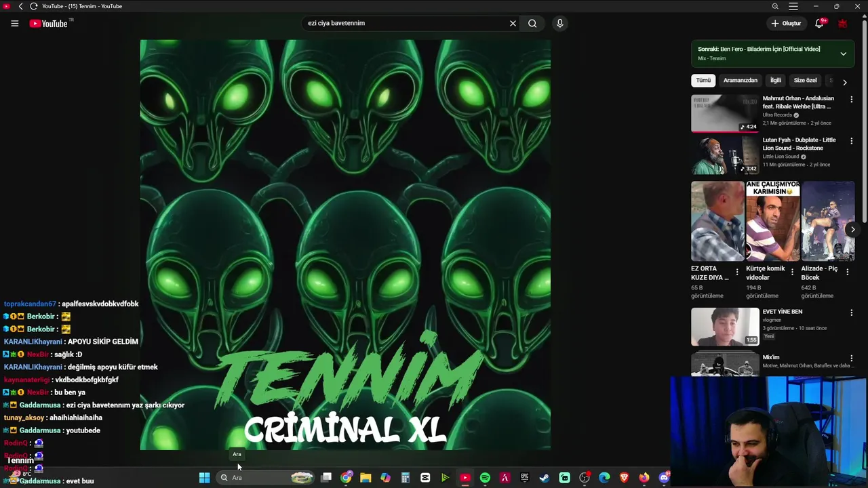Open Brave browser from the taskbar
868x488 pixels.
tap(624, 478)
